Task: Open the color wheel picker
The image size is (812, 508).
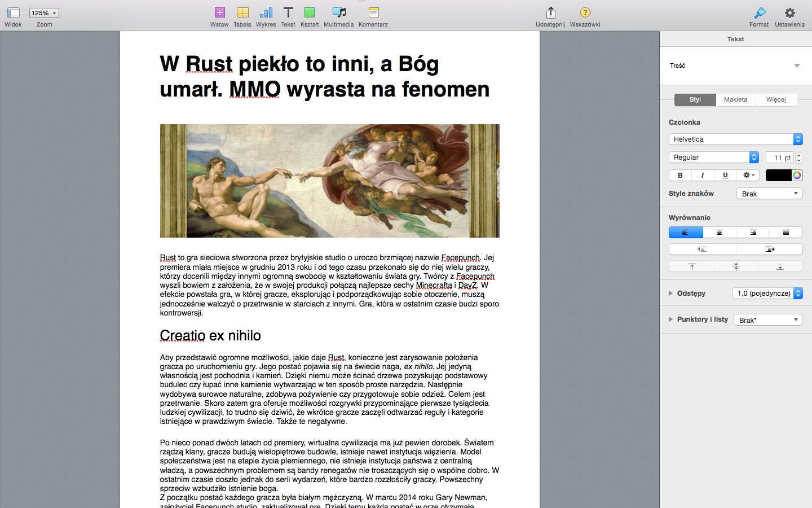Action: tap(797, 176)
